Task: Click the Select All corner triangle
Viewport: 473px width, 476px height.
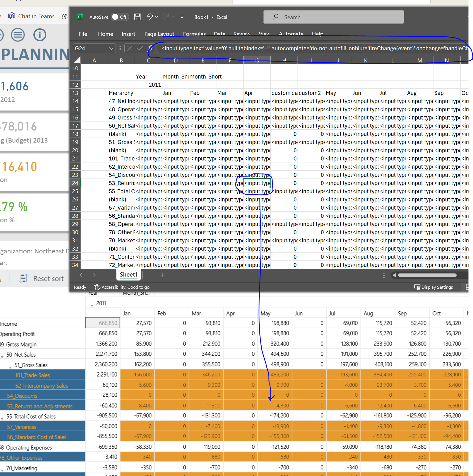Action: point(77,60)
